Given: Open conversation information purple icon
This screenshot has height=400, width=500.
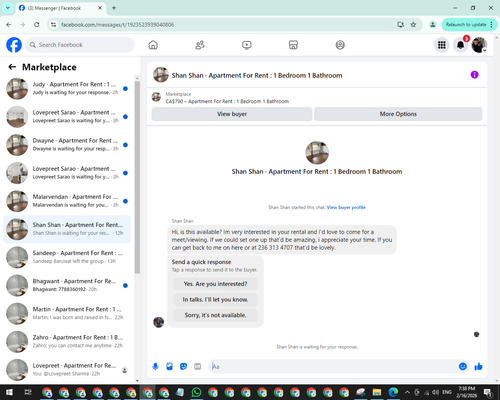Looking at the screenshot, I should pos(474,75).
